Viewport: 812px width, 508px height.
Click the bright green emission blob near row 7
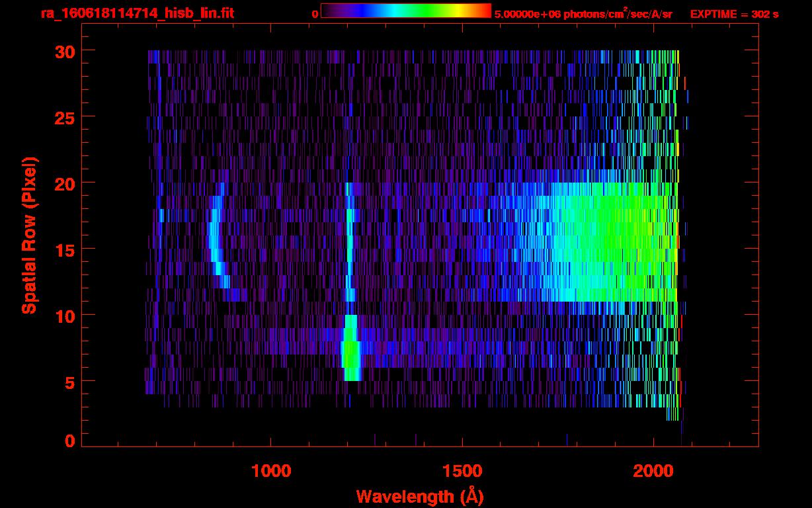350,349
